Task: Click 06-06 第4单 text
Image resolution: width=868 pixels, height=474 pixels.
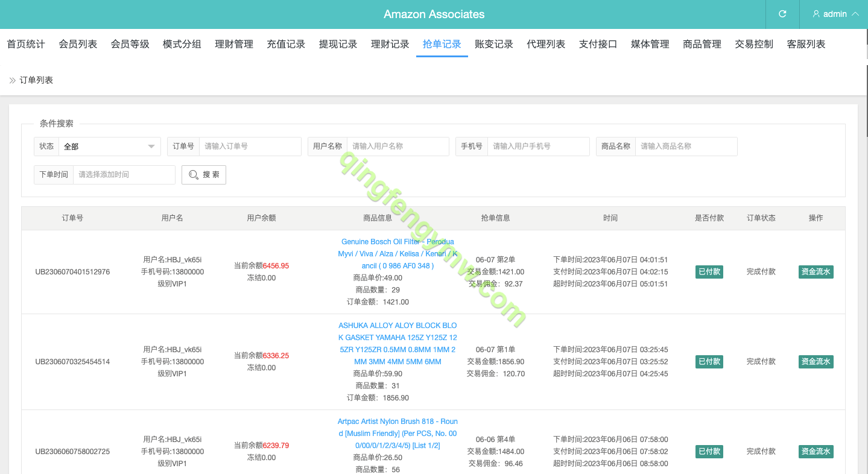Action: pos(495,440)
